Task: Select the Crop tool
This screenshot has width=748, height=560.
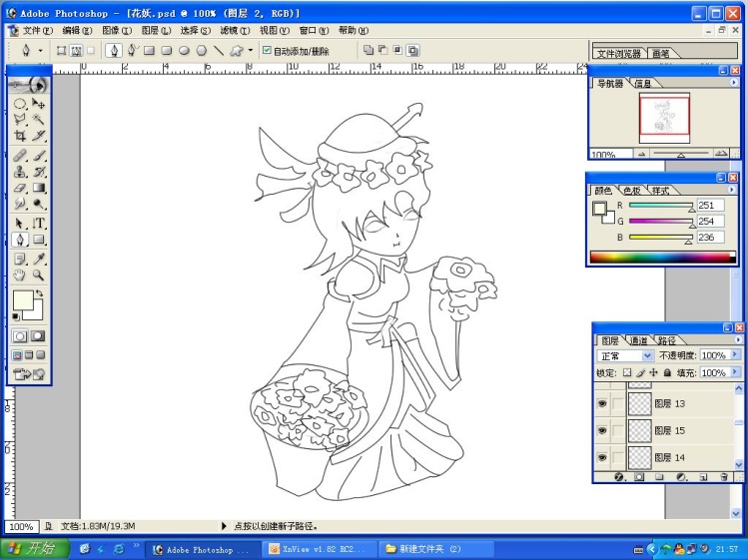Action: point(20,136)
